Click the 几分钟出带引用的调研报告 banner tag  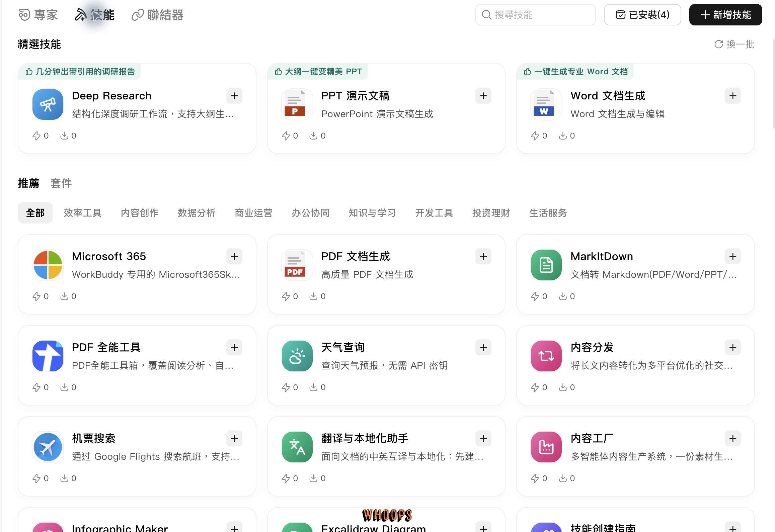click(80, 72)
